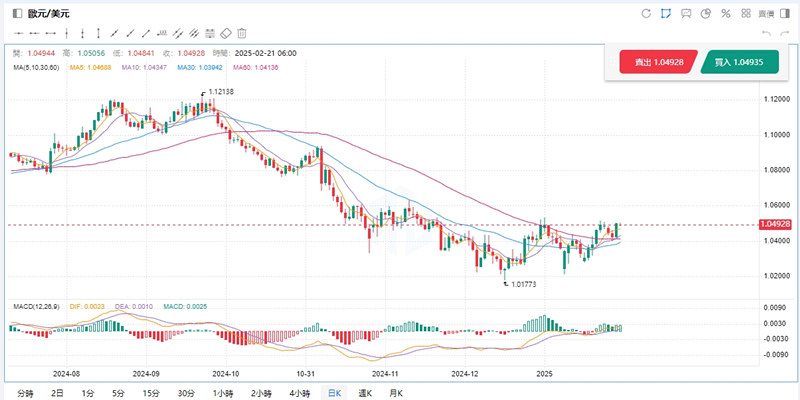Select the 4小時 timeframe tab

297,392
